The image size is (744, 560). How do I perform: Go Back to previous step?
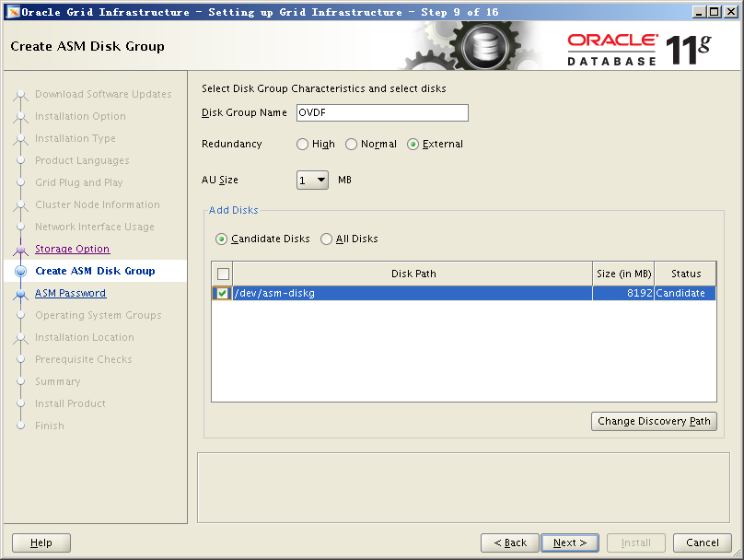[509, 542]
